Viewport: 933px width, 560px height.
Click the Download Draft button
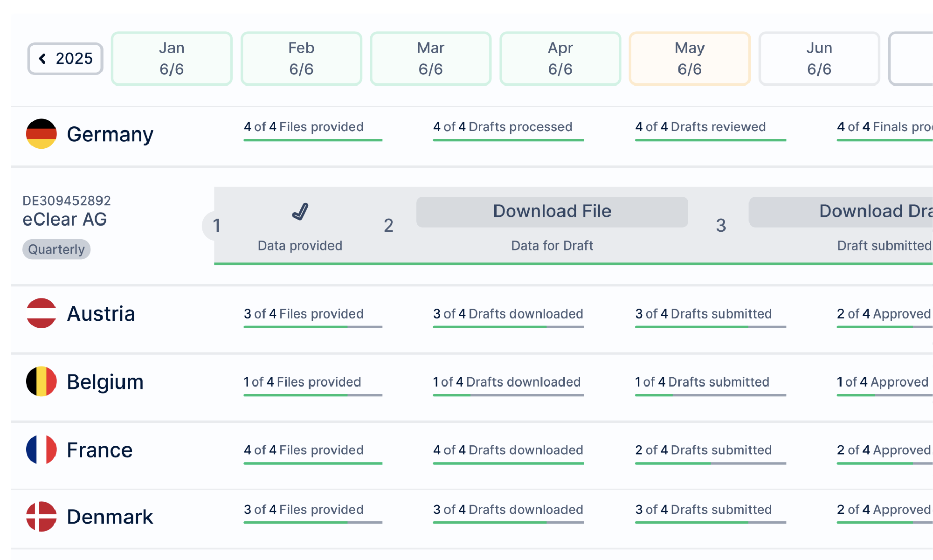841,212
